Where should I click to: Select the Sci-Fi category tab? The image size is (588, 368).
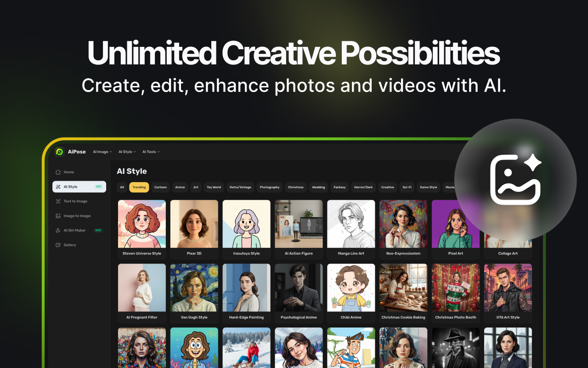coord(407,187)
